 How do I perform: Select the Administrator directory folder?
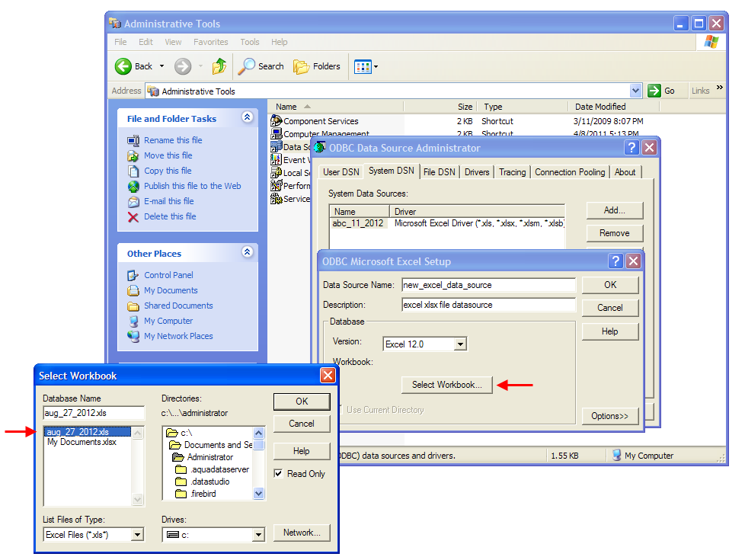click(203, 457)
